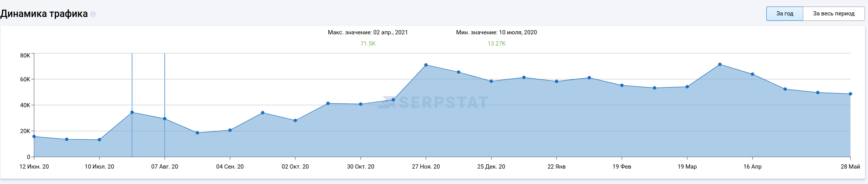The height and width of the screenshot is (184, 868).
Task: Click the data point above 02 Окт. 20
Action: coord(295,121)
